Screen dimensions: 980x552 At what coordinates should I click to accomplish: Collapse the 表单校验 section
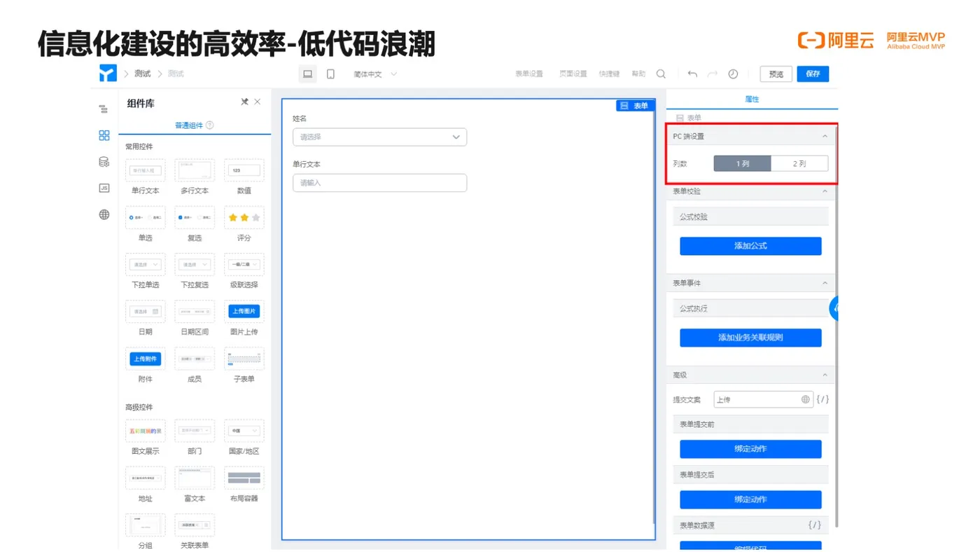(825, 191)
